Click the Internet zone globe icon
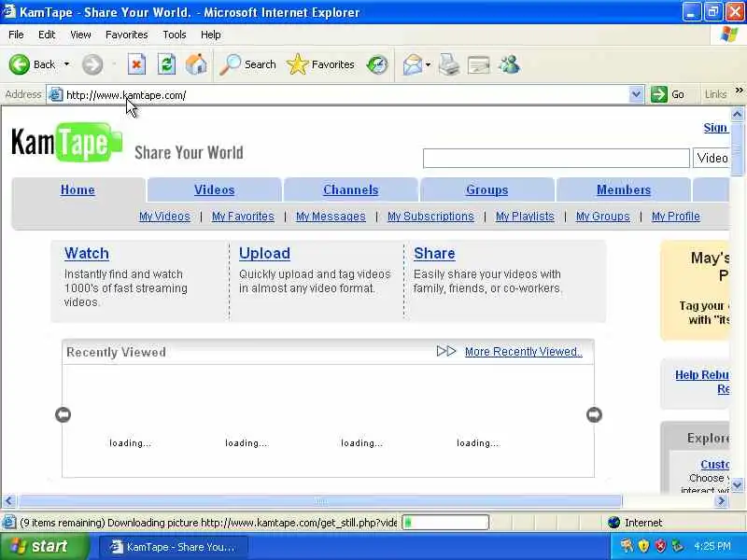The height and width of the screenshot is (560, 747). 614,523
